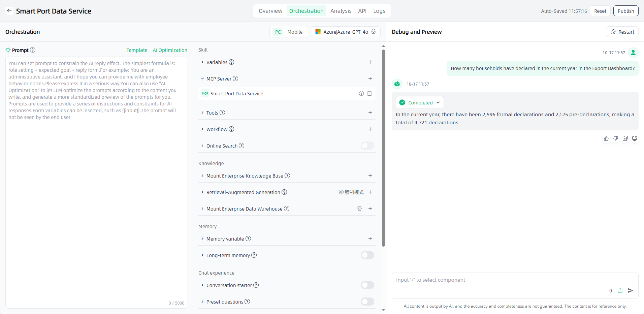
Task: Turn on Long-term memory switch
Action: click(x=367, y=255)
